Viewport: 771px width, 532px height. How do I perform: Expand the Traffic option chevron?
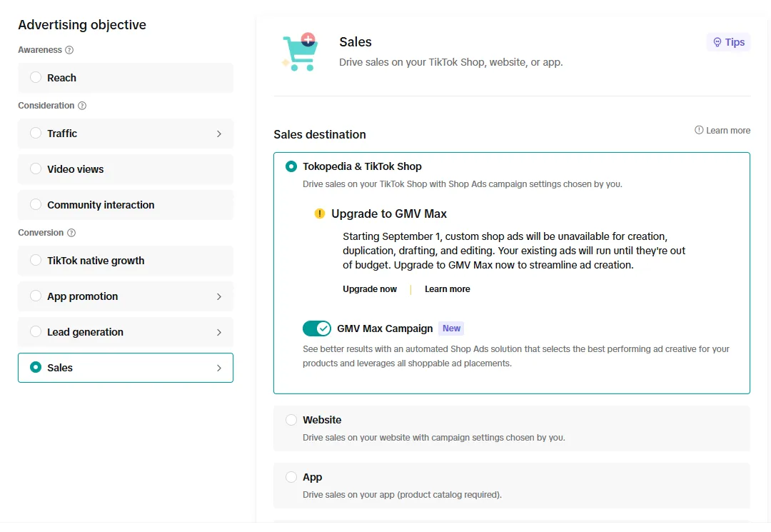219,134
